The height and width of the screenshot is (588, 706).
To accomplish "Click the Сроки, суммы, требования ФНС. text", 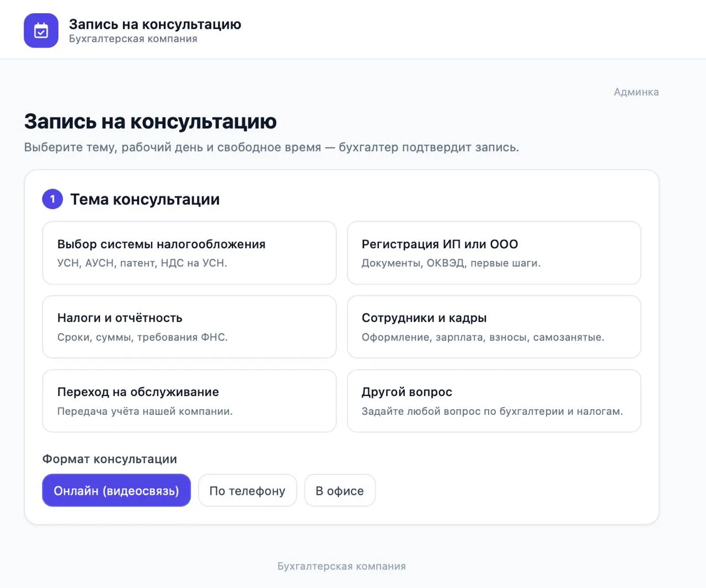I will click(142, 337).
